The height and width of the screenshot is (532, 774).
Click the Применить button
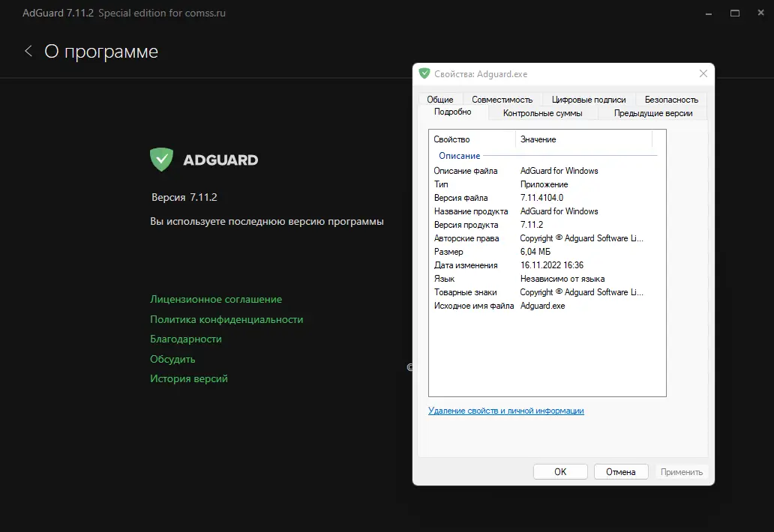[x=681, y=472]
